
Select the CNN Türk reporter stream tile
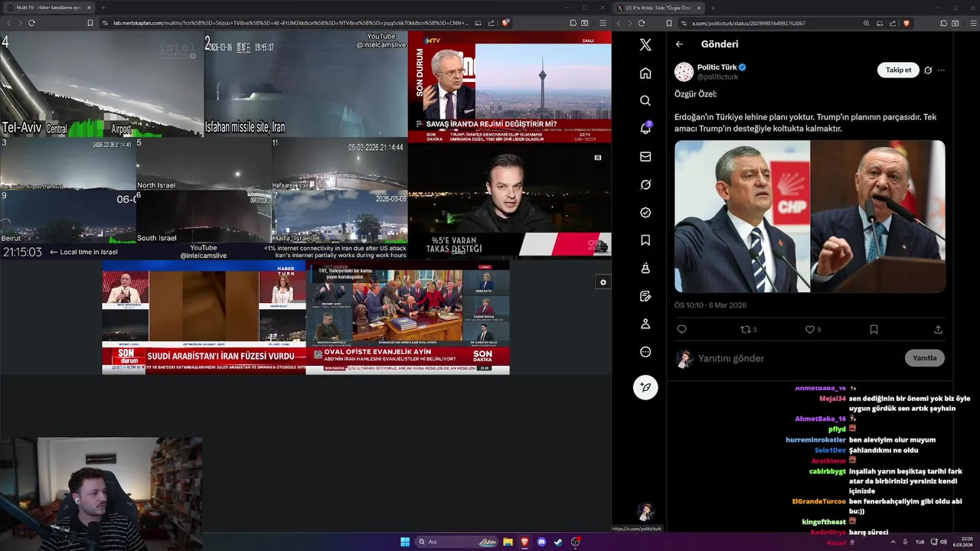(x=510, y=201)
